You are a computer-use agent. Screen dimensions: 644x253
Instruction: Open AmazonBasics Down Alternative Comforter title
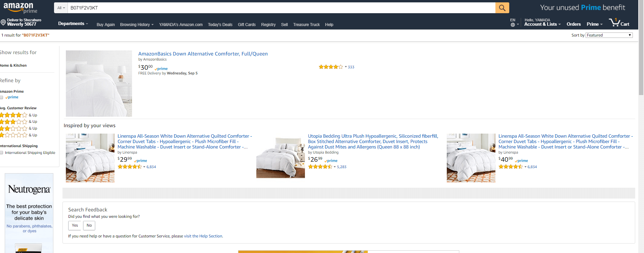203,54
